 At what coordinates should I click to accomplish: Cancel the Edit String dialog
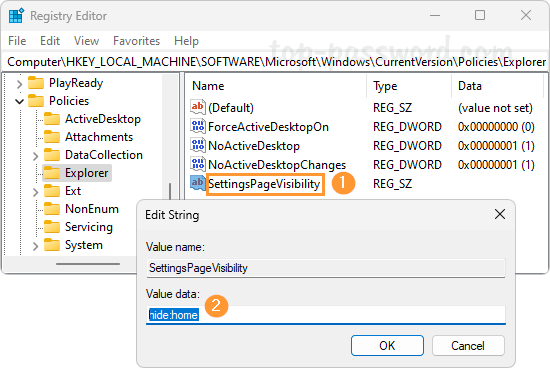pyautogui.click(x=468, y=346)
